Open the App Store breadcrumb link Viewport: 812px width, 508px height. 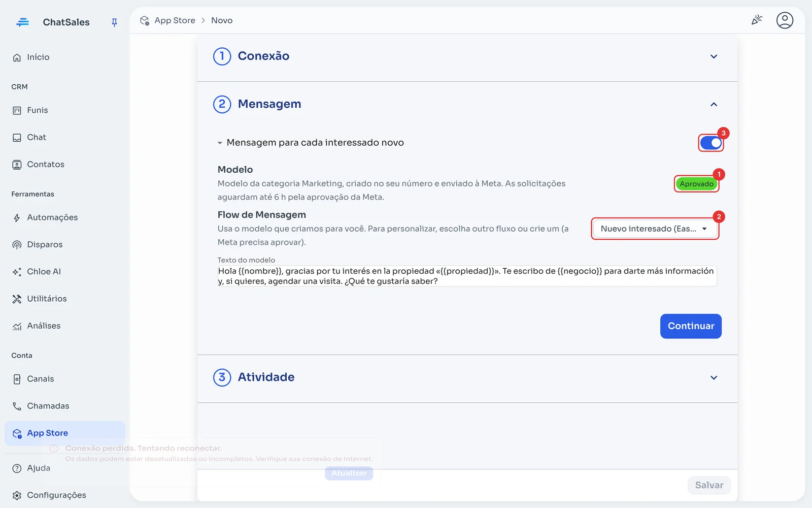[x=175, y=20]
